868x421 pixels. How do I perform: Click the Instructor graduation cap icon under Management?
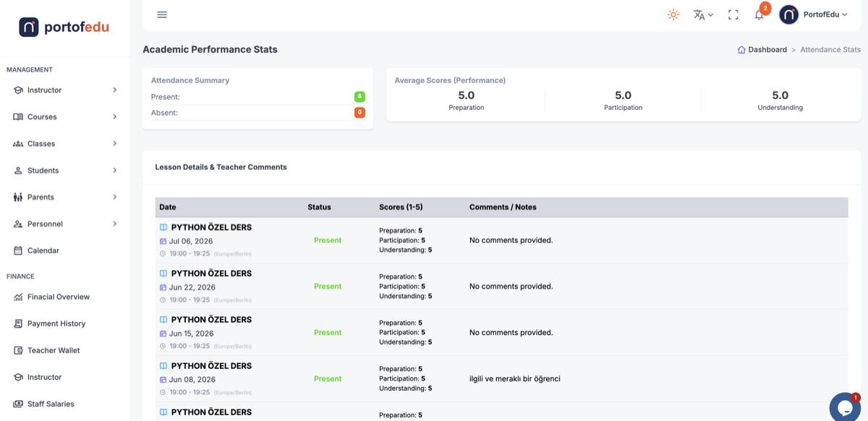(18, 90)
